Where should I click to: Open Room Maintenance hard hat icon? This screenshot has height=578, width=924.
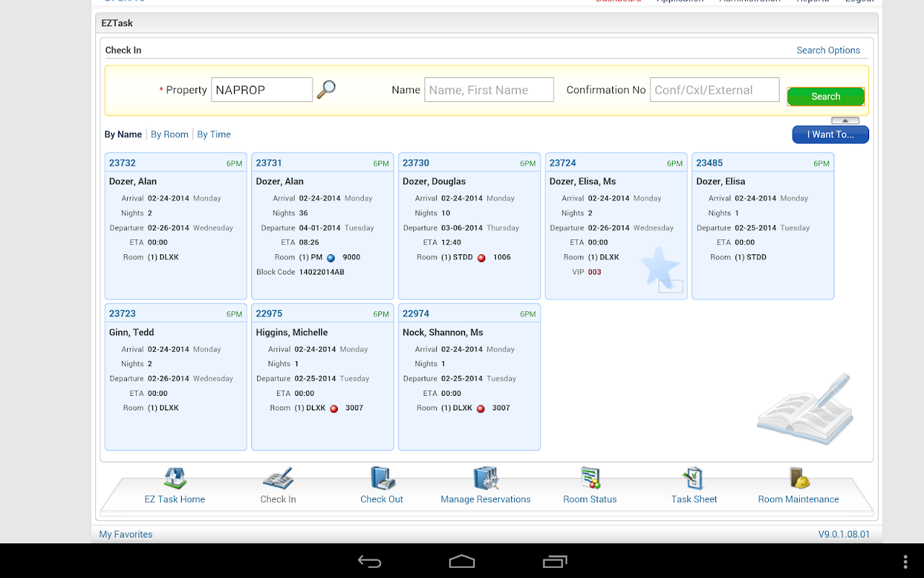click(799, 478)
